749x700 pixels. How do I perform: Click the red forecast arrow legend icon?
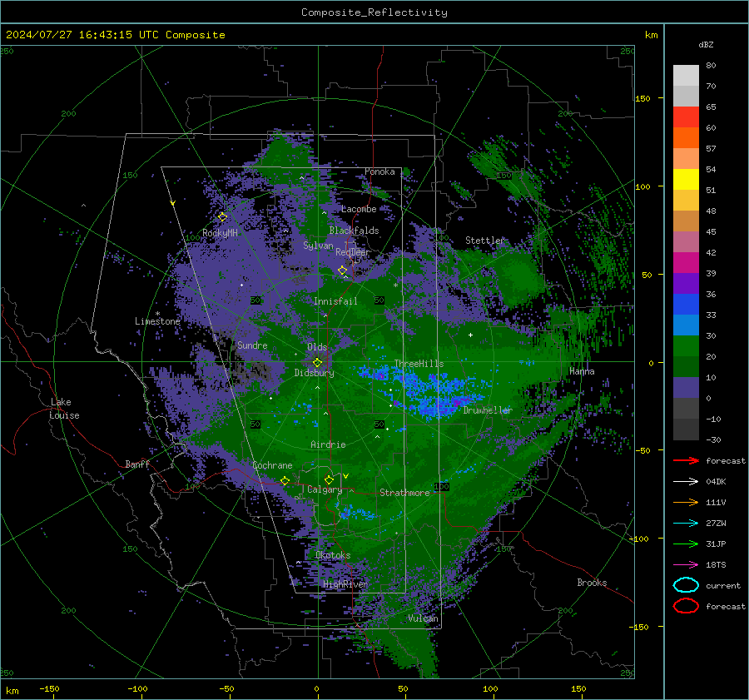pos(686,460)
